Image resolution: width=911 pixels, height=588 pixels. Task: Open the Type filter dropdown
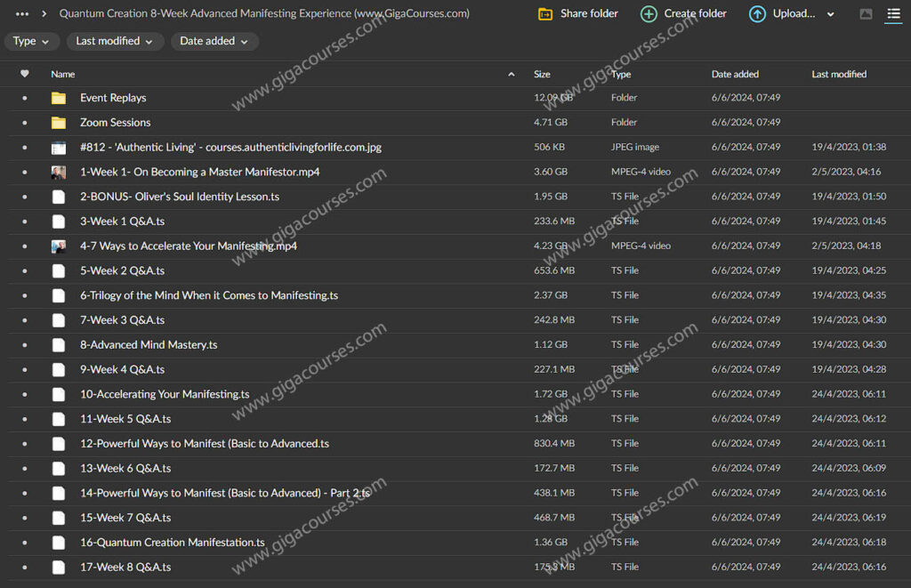point(32,41)
